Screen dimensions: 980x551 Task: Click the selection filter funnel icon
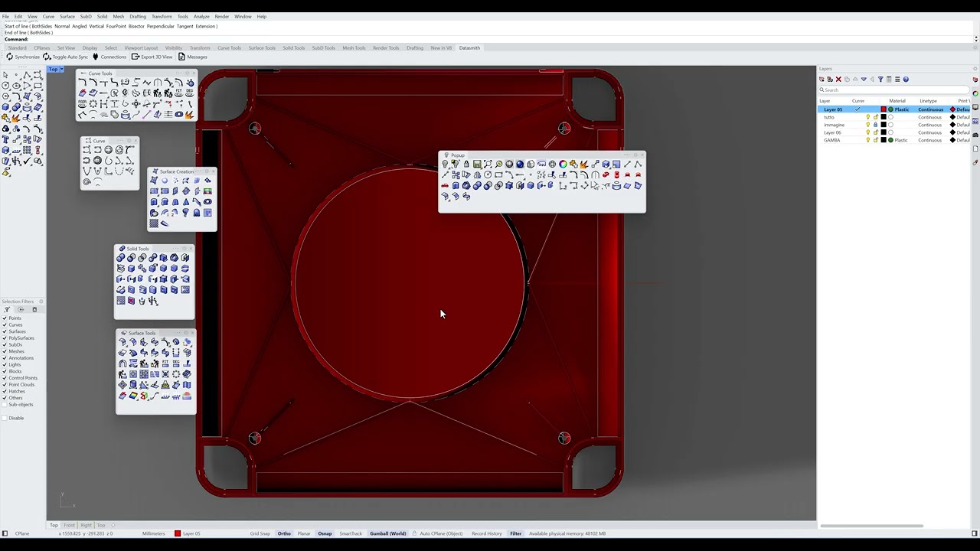click(x=7, y=309)
